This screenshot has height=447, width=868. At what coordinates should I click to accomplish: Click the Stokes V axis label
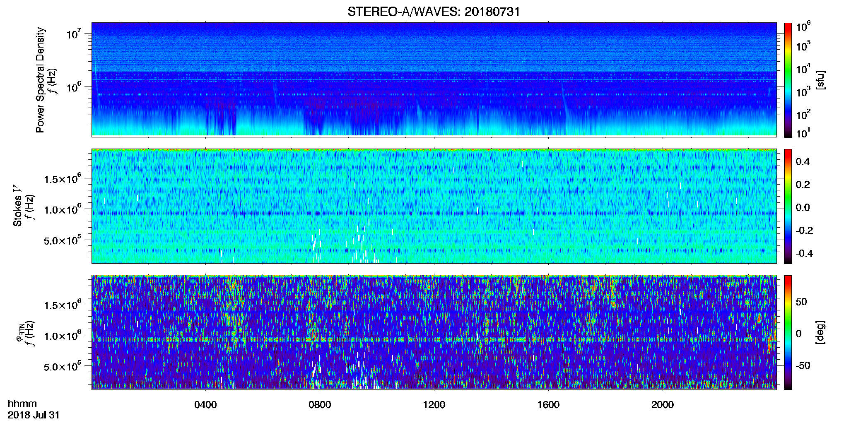click(17, 206)
